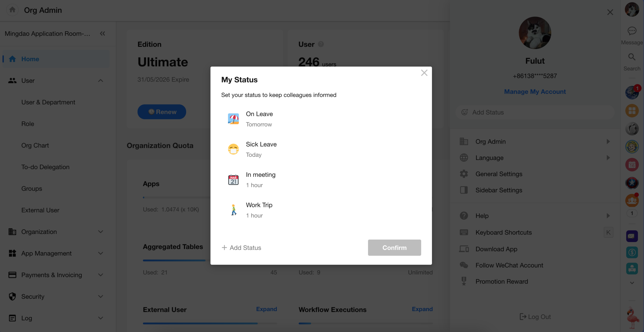Viewport: 644px width, 332px height.
Task: Click Add Status link in dialog
Action: 242,248
